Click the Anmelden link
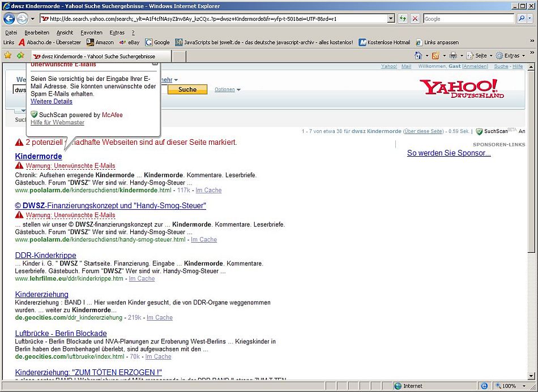The height and width of the screenshot is (392, 538). (475, 66)
